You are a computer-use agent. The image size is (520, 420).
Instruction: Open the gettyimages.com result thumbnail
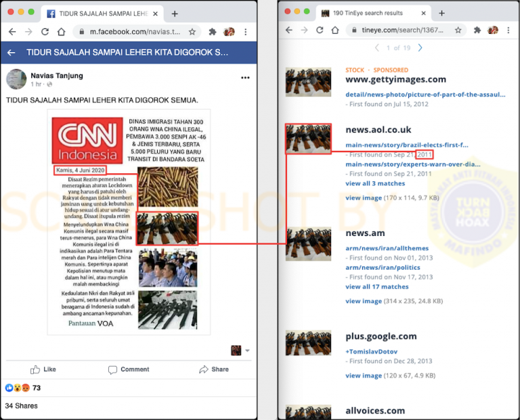pyautogui.click(x=309, y=82)
